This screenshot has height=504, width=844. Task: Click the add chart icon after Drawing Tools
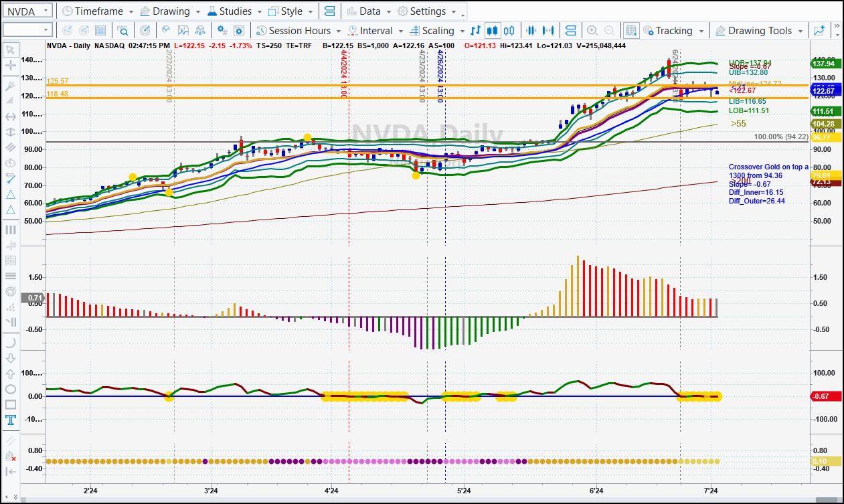click(x=819, y=30)
